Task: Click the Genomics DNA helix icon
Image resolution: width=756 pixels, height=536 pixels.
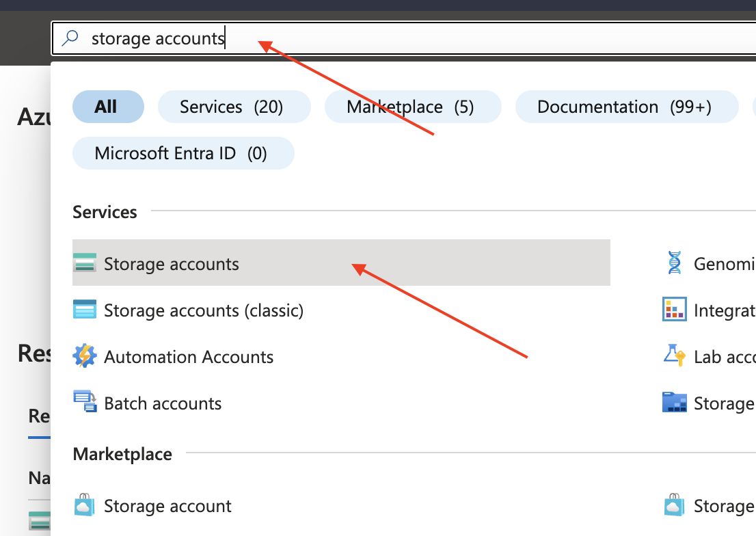Action: (x=675, y=263)
